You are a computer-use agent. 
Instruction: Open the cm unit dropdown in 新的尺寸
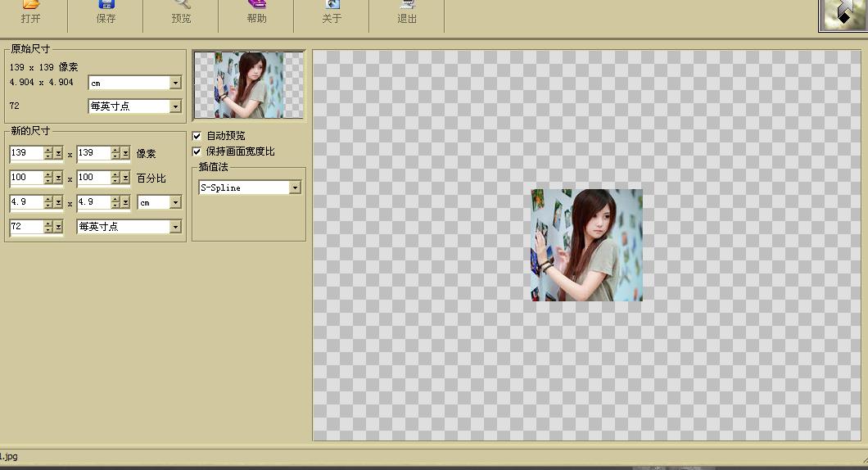[x=175, y=202]
